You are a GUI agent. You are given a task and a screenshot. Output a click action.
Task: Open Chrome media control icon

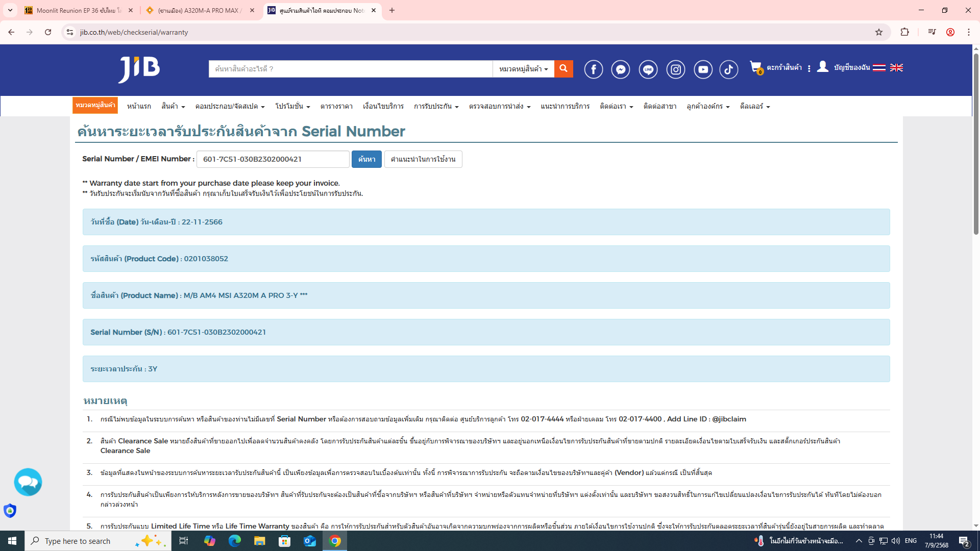(932, 32)
